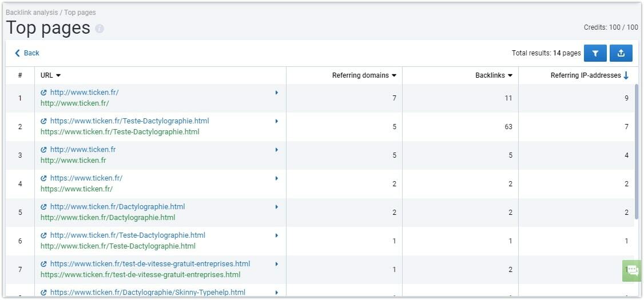Image resolution: width=644 pixels, height=300 pixels.
Task: Go to Backlink analysis breadcrumb
Action: (31, 13)
